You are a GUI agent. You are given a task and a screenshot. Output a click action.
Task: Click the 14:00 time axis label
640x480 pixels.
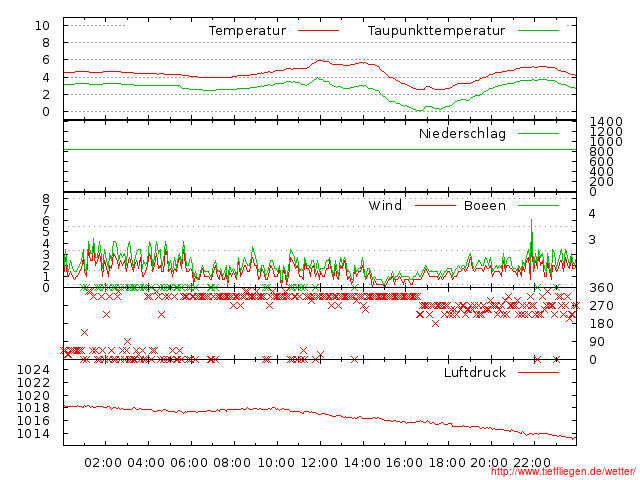point(362,463)
